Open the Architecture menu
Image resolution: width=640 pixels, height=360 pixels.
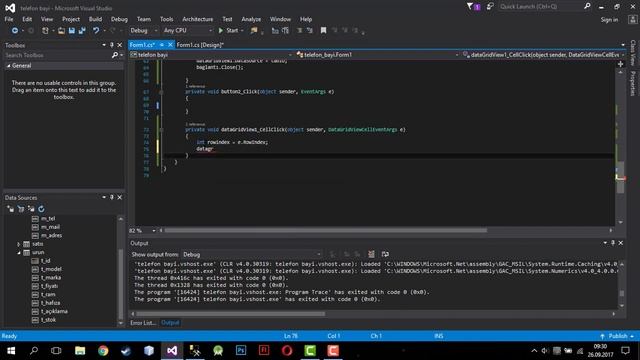[x=198, y=19]
